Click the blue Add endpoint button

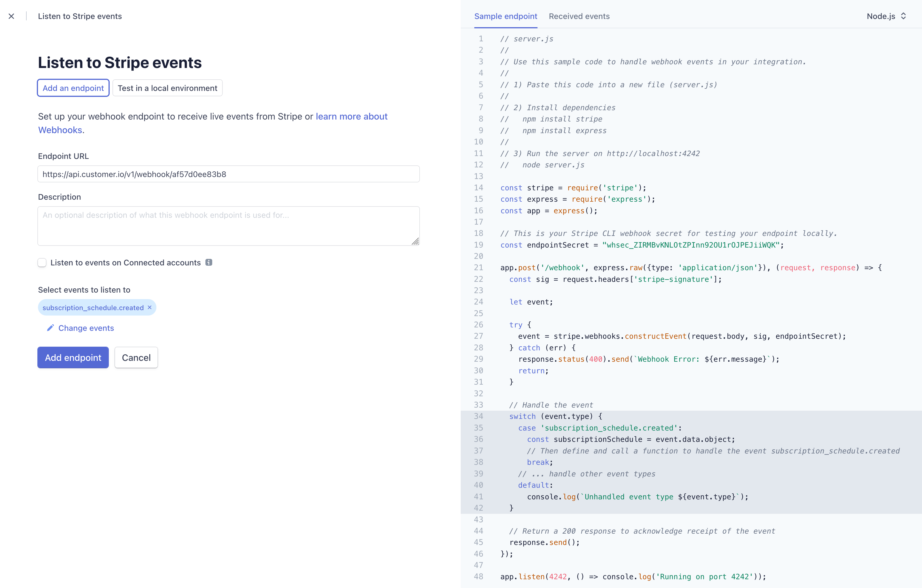point(73,357)
